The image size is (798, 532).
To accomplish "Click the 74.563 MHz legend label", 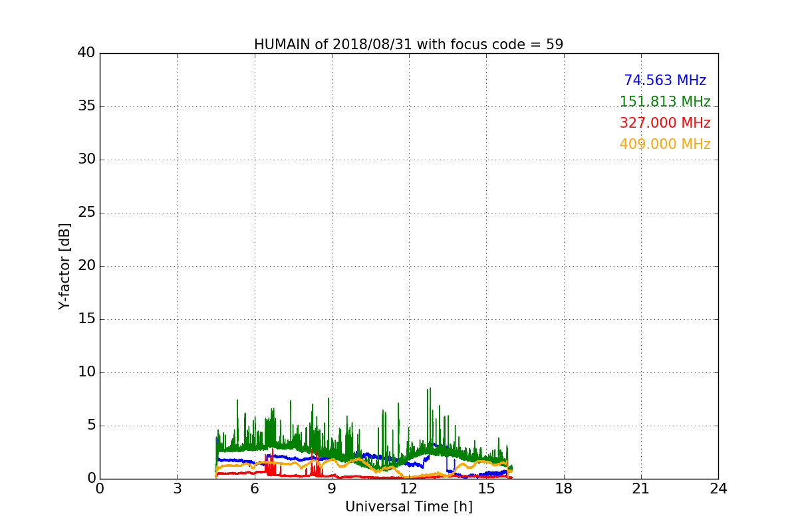I will pos(665,80).
